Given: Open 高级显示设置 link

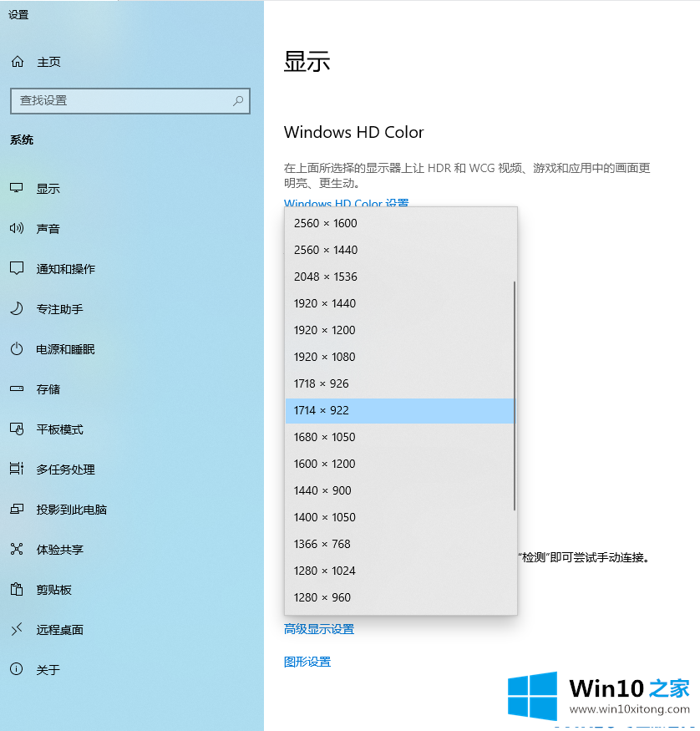Looking at the screenshot, I should [x=319, y=629].
